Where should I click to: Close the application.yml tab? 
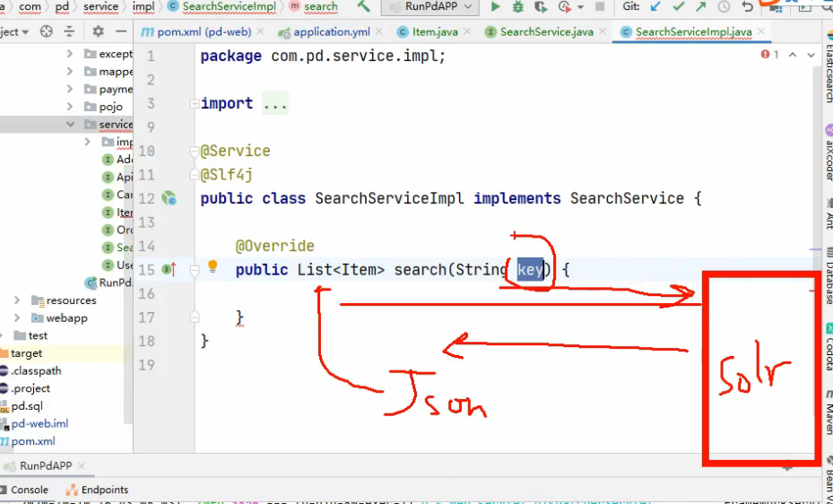click(378, 32)
